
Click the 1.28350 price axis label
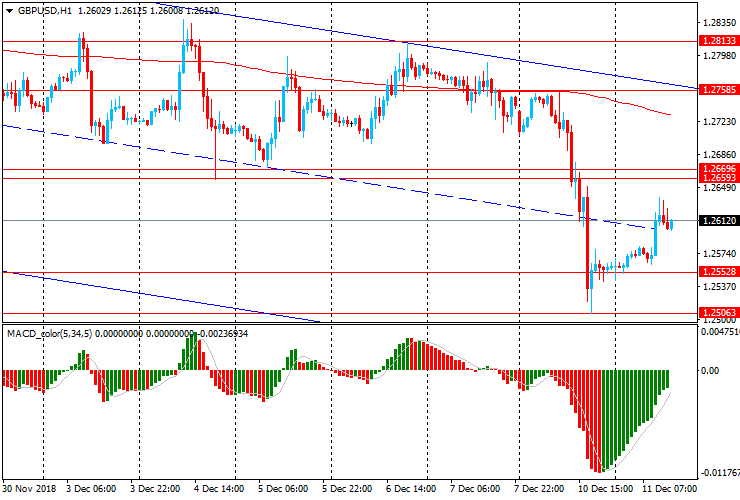pos(719,23)
